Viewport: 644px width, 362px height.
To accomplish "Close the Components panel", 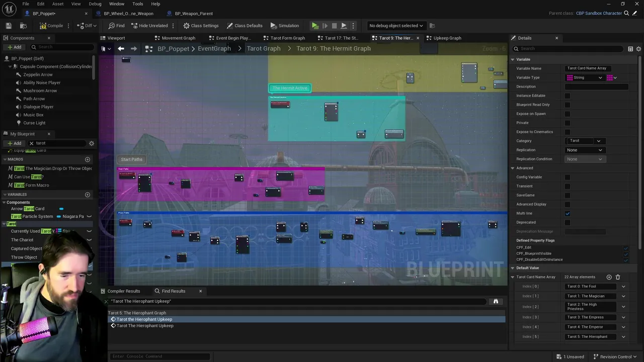I will coord(49,38).
